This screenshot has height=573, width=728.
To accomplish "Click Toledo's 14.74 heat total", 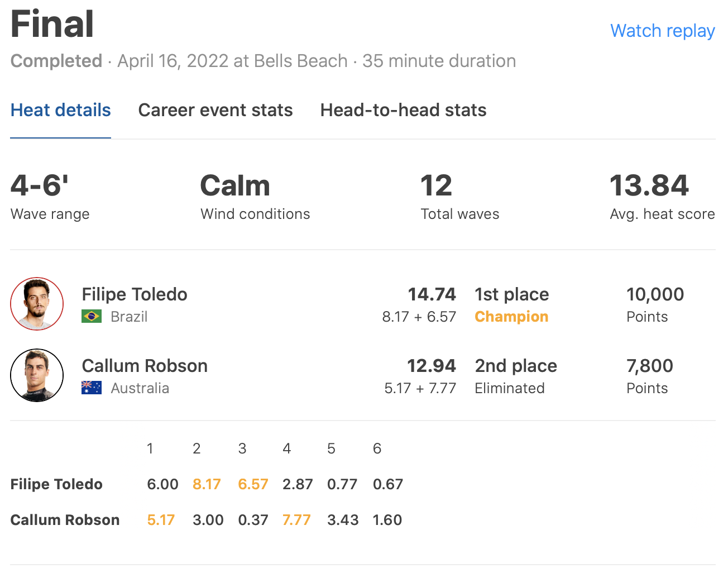I will tap(432, 294).
